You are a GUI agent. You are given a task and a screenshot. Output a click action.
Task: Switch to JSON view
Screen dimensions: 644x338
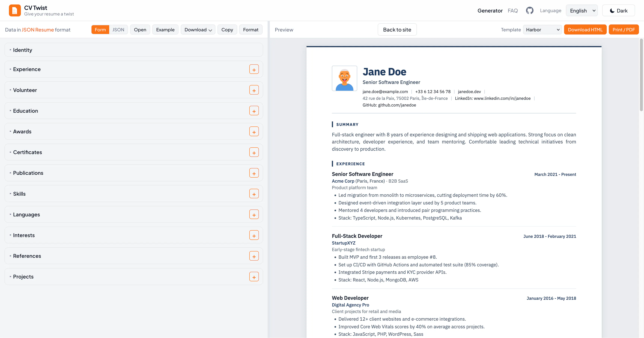click(x=118, y=29)
